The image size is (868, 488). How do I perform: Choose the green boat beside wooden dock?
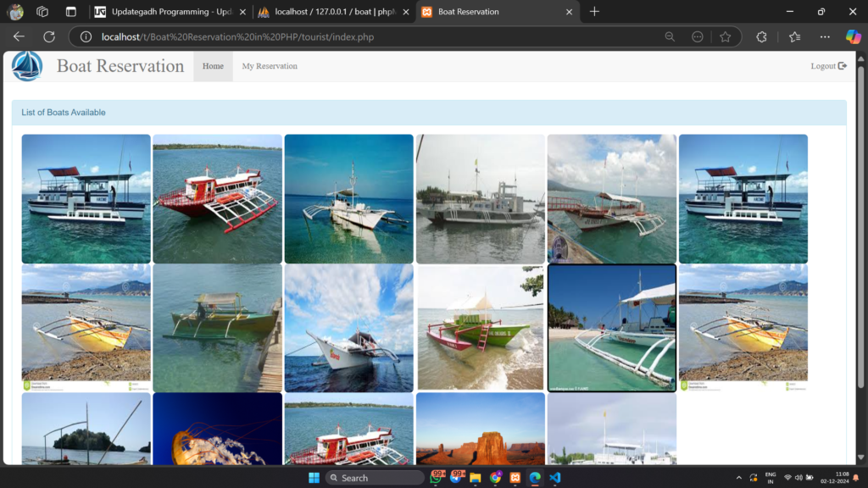218,328
